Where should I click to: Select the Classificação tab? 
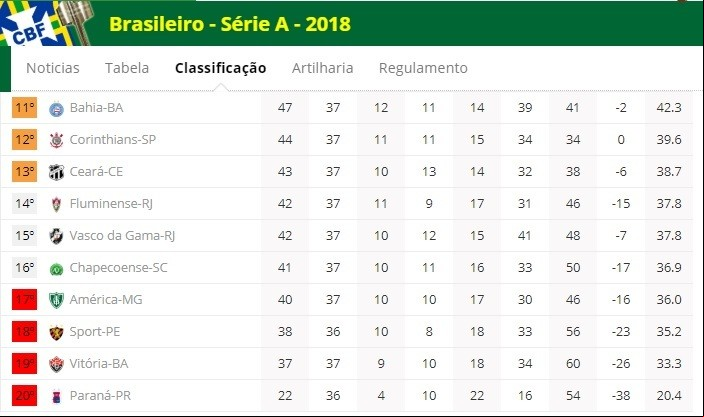[x=220, y=68]
